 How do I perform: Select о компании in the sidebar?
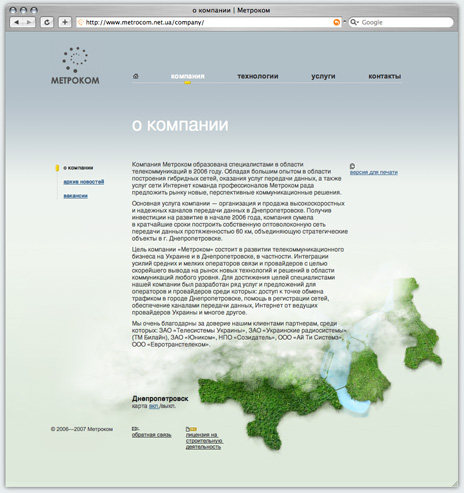click(78, 168)
